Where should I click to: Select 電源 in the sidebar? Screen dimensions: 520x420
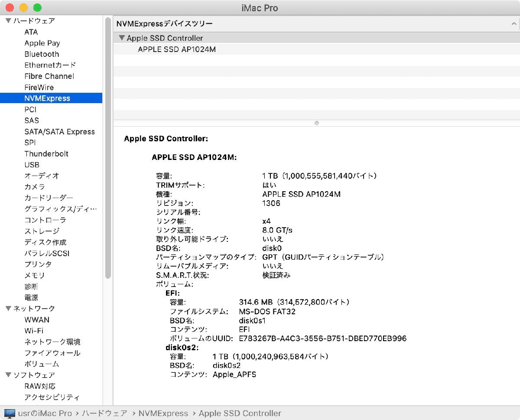31,298
